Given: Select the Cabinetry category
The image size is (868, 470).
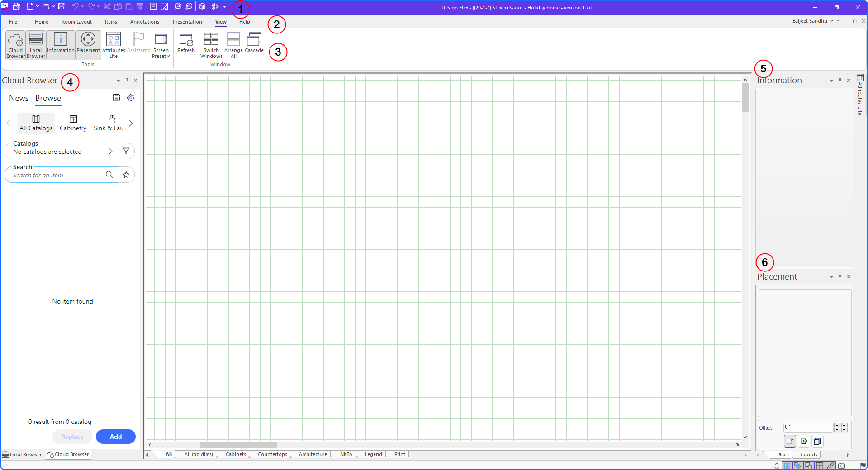Looking at the screenshot, I should (73, 123).
